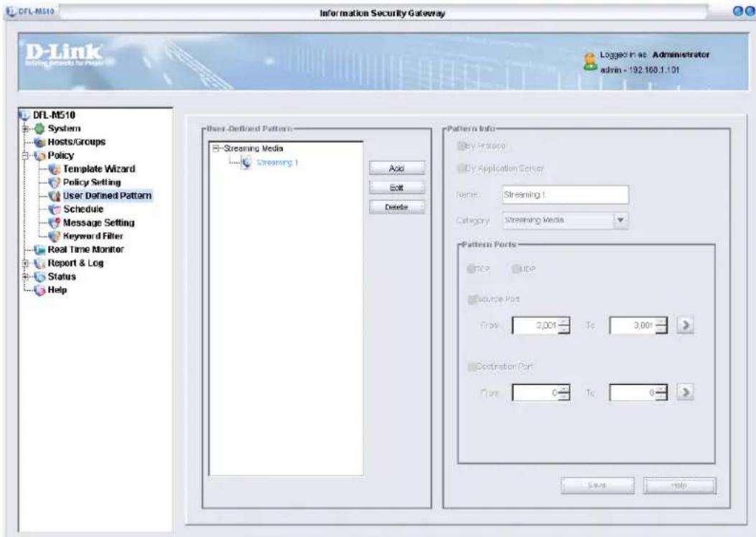Click the green System icon in tree
The height and width of the screenshot is (537, 756).
pos(39,129)
